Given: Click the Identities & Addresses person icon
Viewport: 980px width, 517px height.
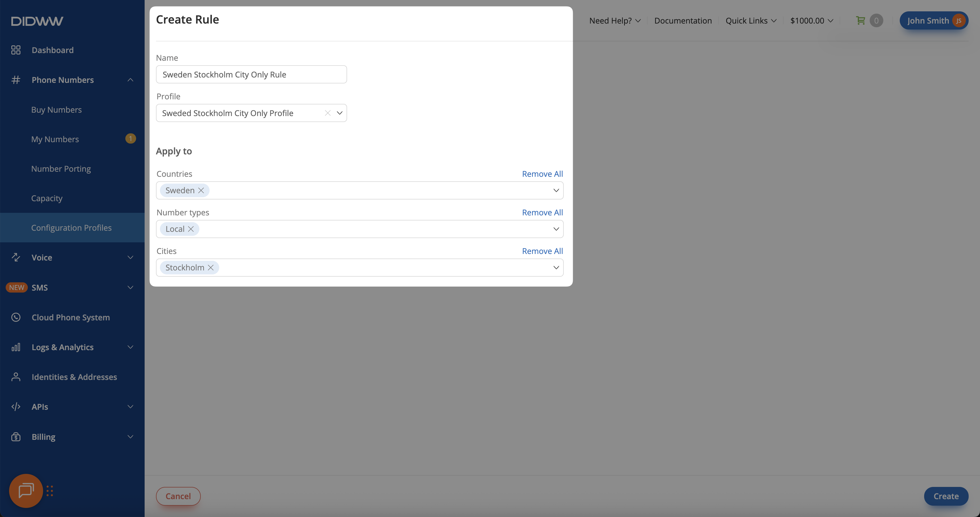Looking at the screenshot, I should (16, 377).
